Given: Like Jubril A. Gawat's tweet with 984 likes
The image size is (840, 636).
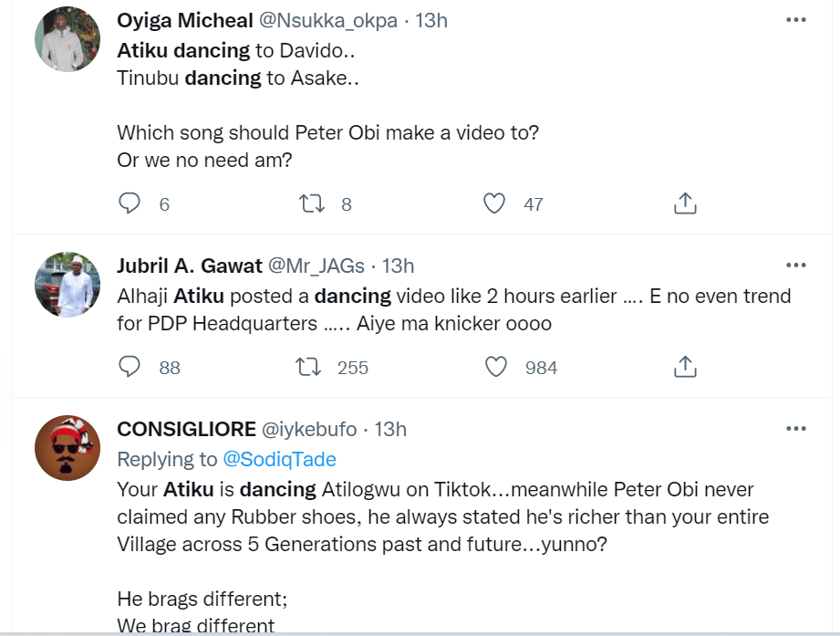Looking at the screenshot, I should pos(495,367).
